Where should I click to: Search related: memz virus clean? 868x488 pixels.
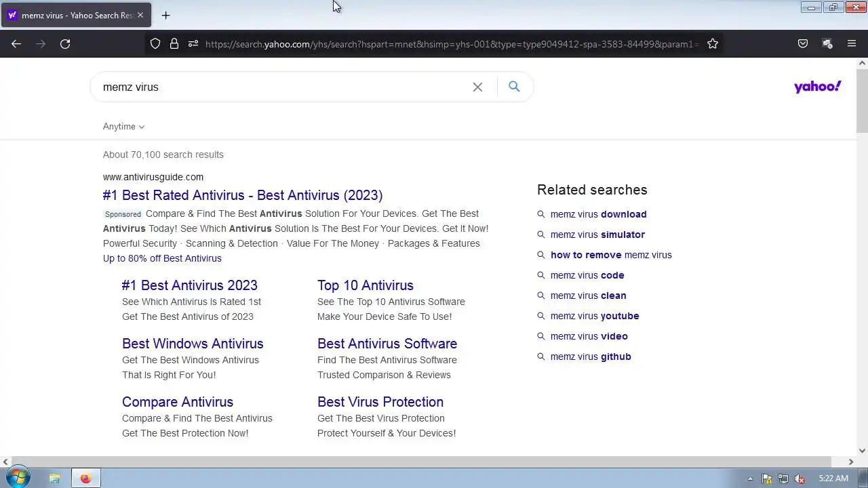589,296
